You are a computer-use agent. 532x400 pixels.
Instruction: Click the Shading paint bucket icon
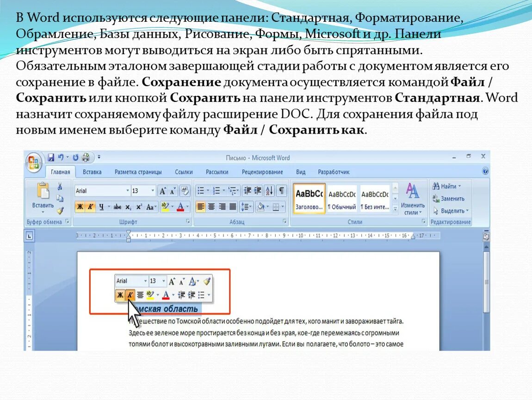260,207
